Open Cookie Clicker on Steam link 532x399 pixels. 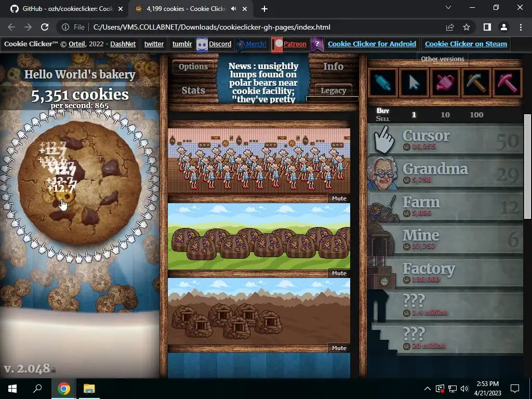pos(466,44)
